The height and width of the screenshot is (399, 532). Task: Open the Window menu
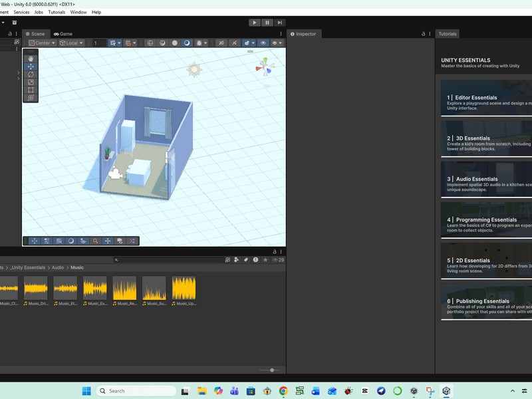[78, 12]
